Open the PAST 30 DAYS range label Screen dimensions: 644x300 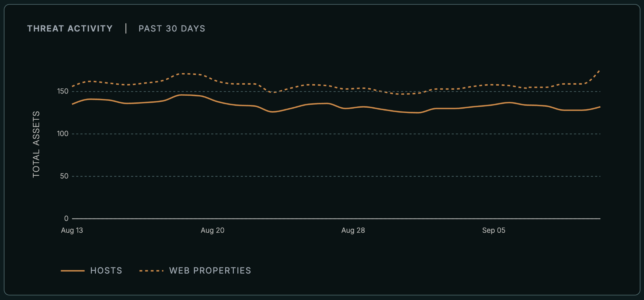pos(172,29)
